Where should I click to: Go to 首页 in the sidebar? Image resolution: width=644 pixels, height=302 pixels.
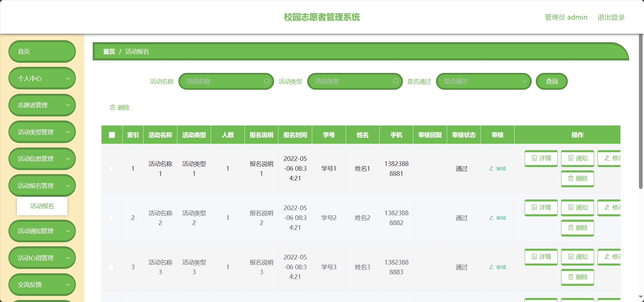42,51
